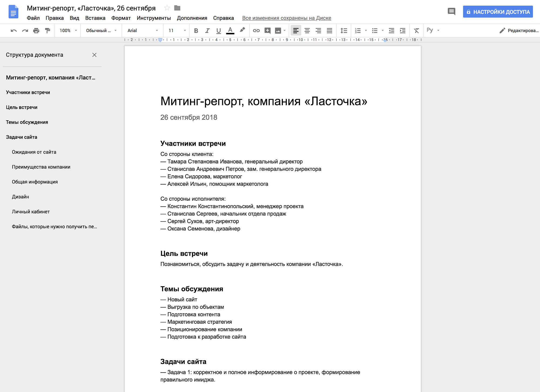Image resolution: width=540 pixels, height=392 pixels.
Task: Decrease the indent
Action: click(391, 31)
